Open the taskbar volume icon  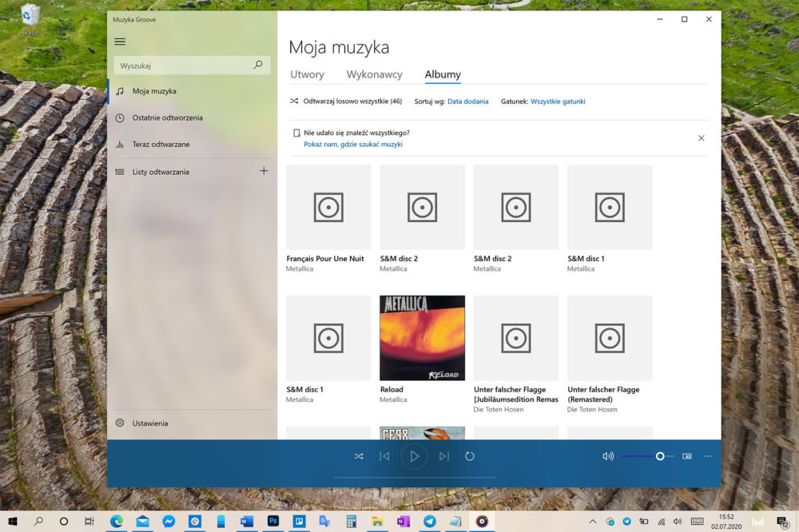pyautogui.click(x=678, y=522)
